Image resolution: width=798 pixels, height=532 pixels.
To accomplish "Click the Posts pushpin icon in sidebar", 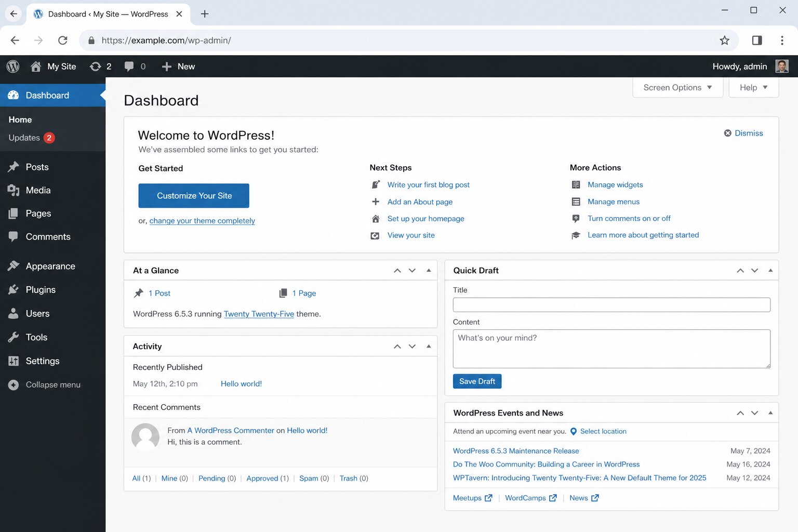I will [x=14, y=167].
